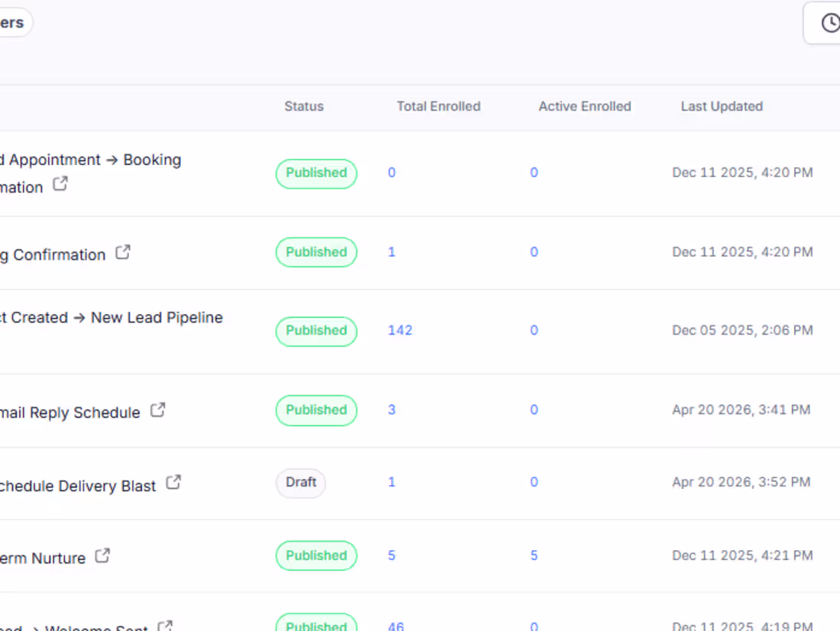
Task: Open active enrolled 0 in Email Reply Schedule row
Action: 534,409
